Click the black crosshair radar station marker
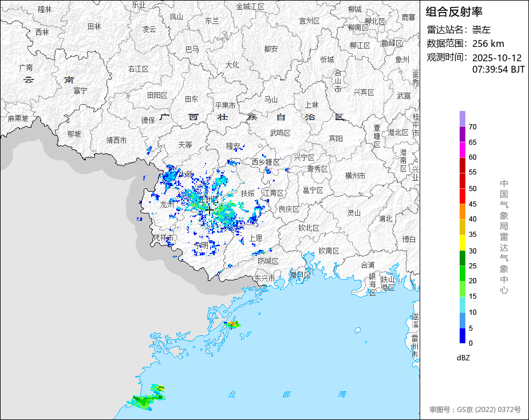This screenshot has height=420, width=529. pyautogui.click(x=209, y=210)
